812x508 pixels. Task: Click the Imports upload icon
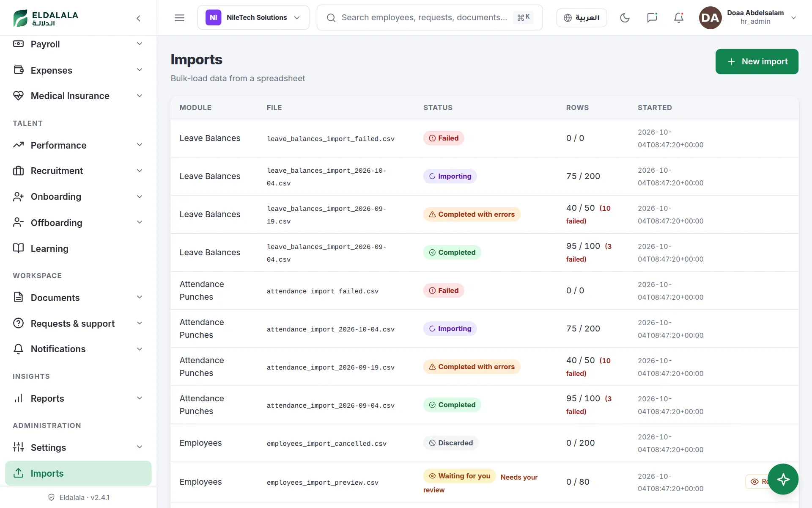coord(18,473)
